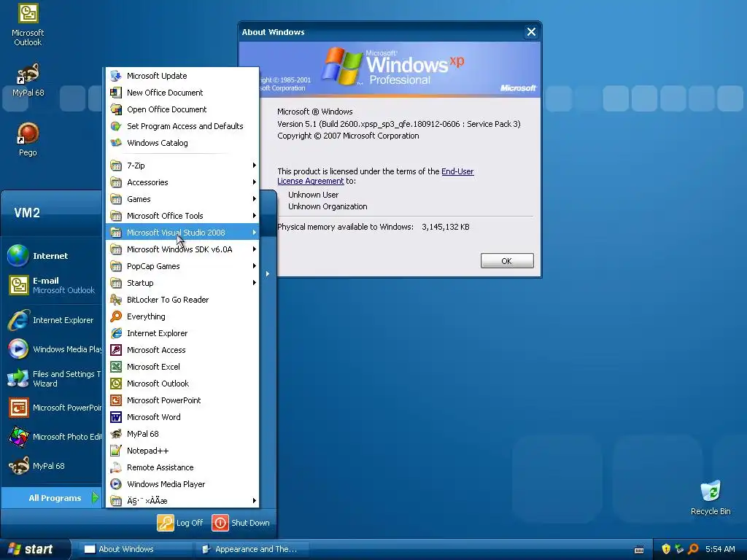
Task: Click the Start button
Action: click(x=34, y=549)
